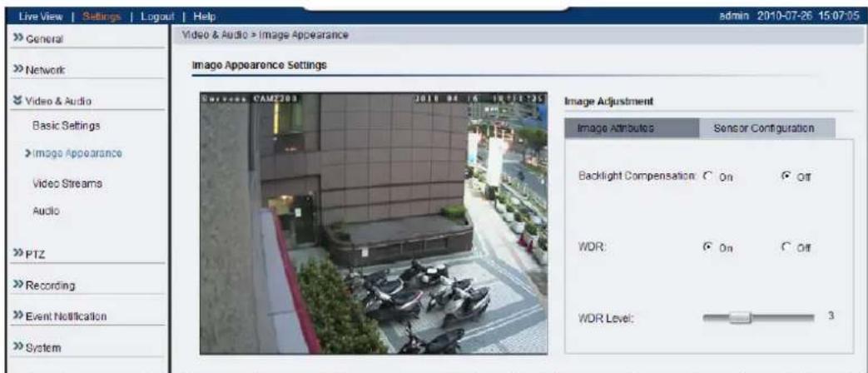Click the Logout link

click(x=157, y=17)
